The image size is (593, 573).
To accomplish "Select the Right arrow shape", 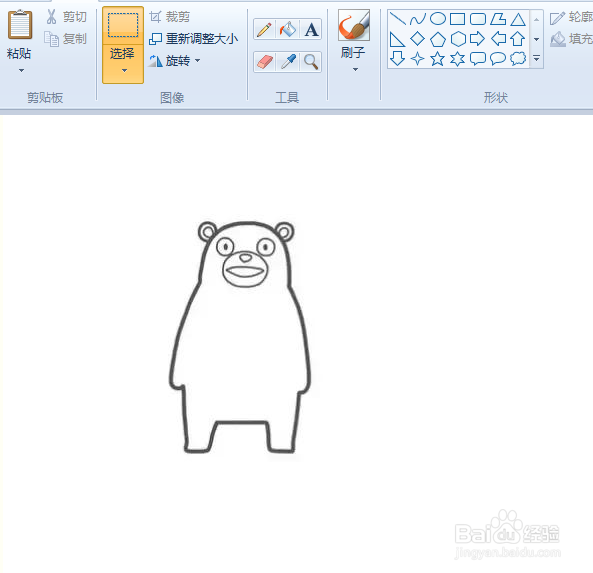I will 478,39.
